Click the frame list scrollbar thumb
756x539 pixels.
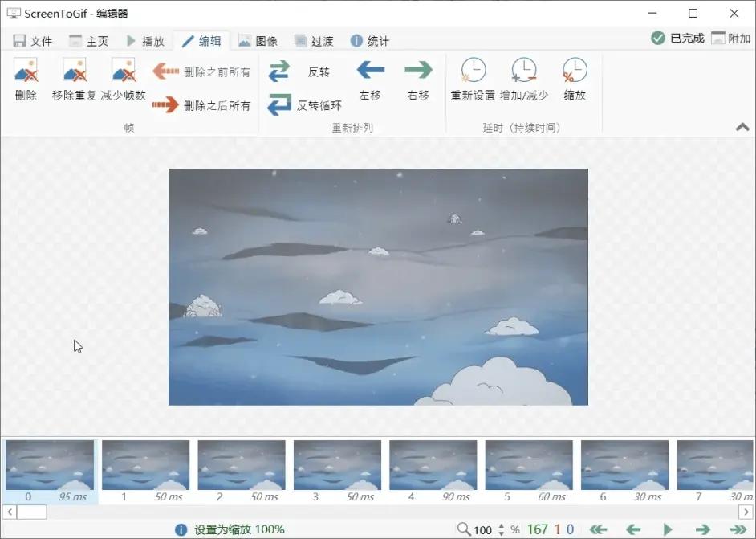[x=32, y=512]
